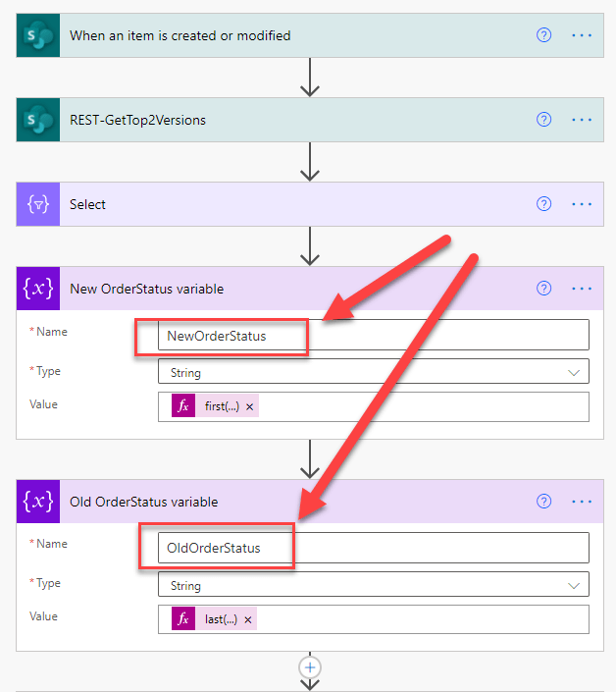
Task: Open the trigger step's ellipsis menu
Action: coord(582,35)
